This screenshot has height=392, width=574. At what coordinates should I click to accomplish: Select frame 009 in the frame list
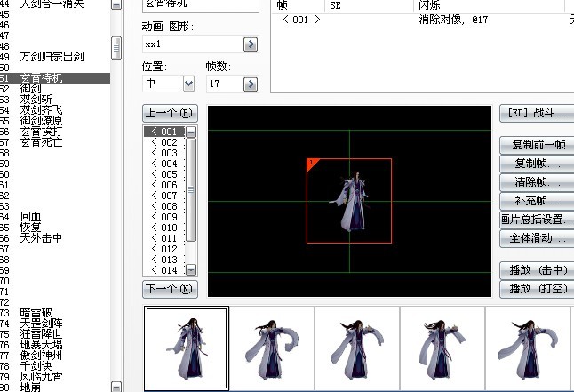pos(164,217)
